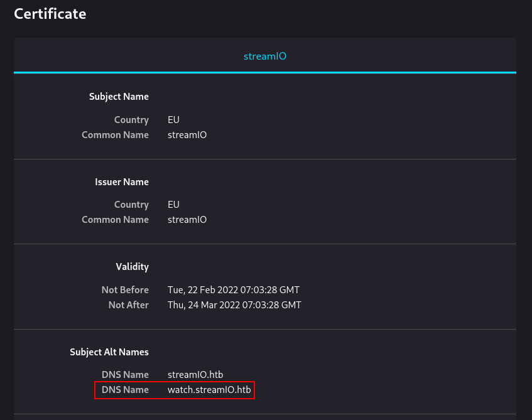Click the Subject Alt Names header
This screenshot has height=420, width=532.
point(109,352)
